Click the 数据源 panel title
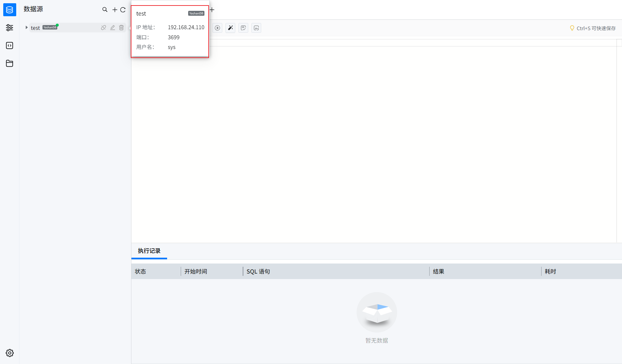Viewport: 622px width, 364px height. point(33,9)
